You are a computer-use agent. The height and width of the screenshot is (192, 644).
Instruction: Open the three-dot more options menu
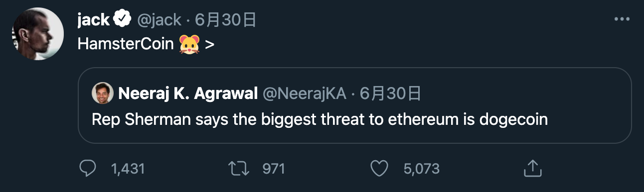[x=622, y=19]
